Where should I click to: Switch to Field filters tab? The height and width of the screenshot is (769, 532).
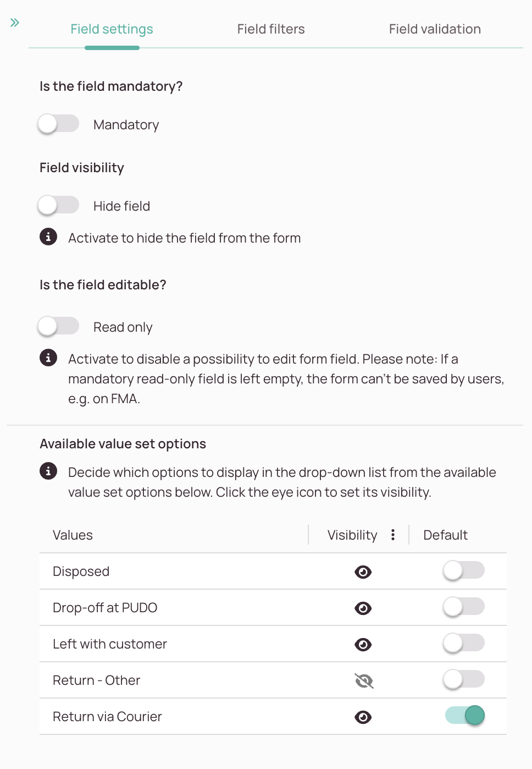(271, 29)
